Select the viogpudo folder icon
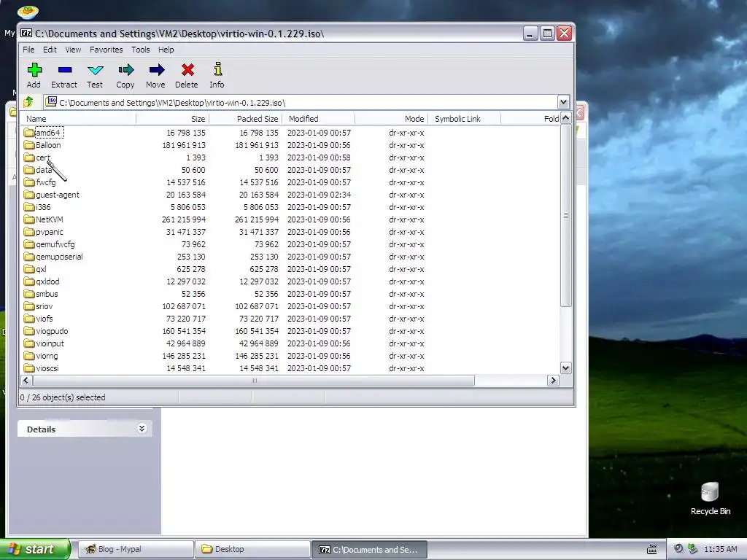This screenshot has height=560, width=747. click(29, 330)
